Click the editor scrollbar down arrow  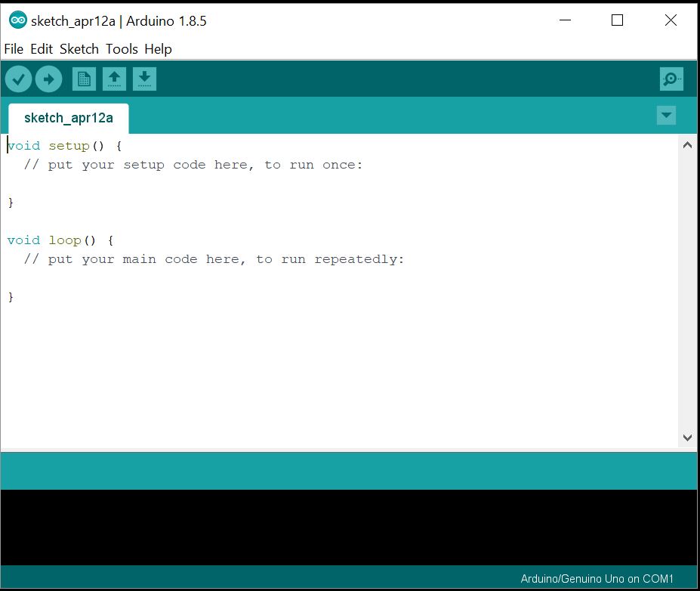tap(687, 438)
